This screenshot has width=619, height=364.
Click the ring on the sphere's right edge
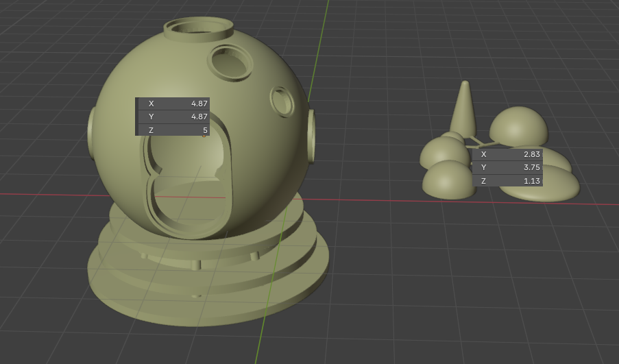pyautogui.click(x=311, y=136)
